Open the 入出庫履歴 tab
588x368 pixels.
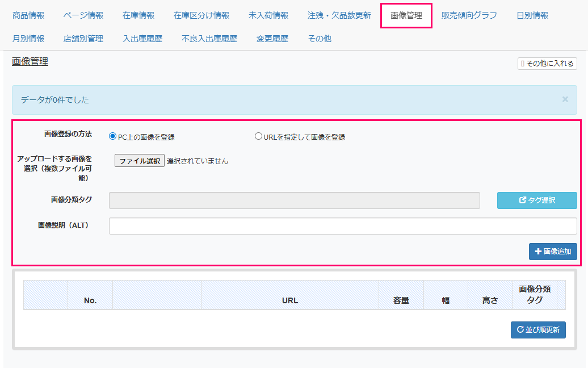[142, 39]
